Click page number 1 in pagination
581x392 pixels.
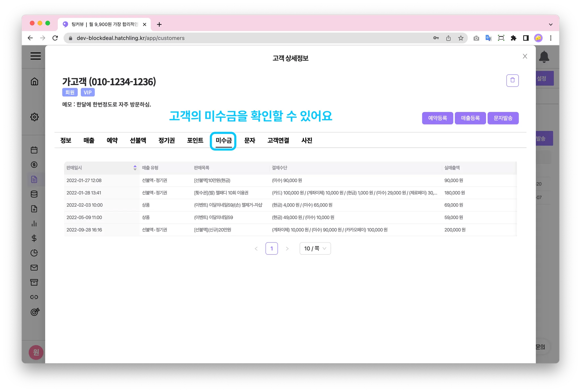pos(271,249)
